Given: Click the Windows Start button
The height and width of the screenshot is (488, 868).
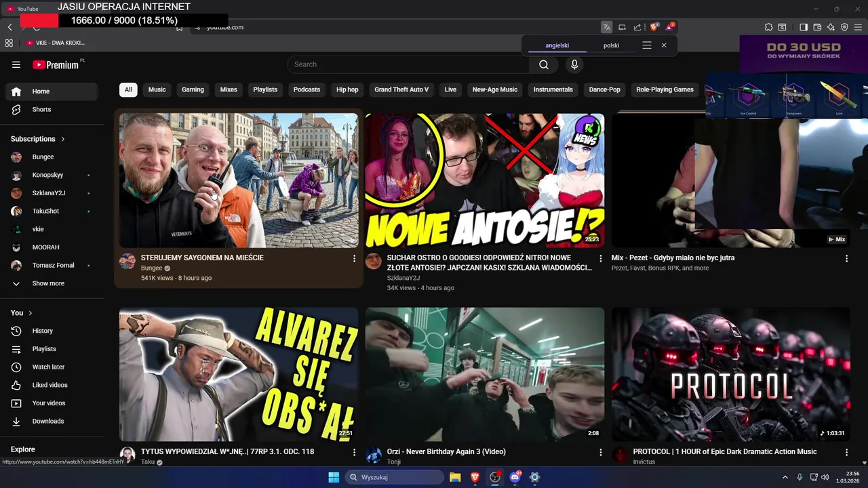Looking at the screenshot, I should [x=334, y=477].
